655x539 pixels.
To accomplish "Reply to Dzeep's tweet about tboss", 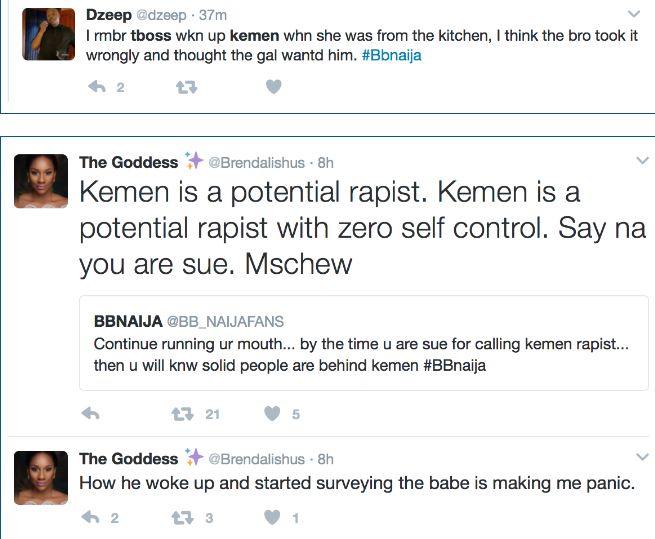I will (98, 88).
